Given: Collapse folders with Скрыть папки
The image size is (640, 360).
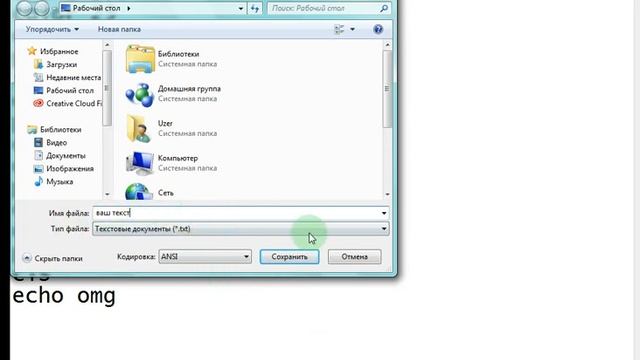Looking at the screenshot, I should (x=53, y=258).
